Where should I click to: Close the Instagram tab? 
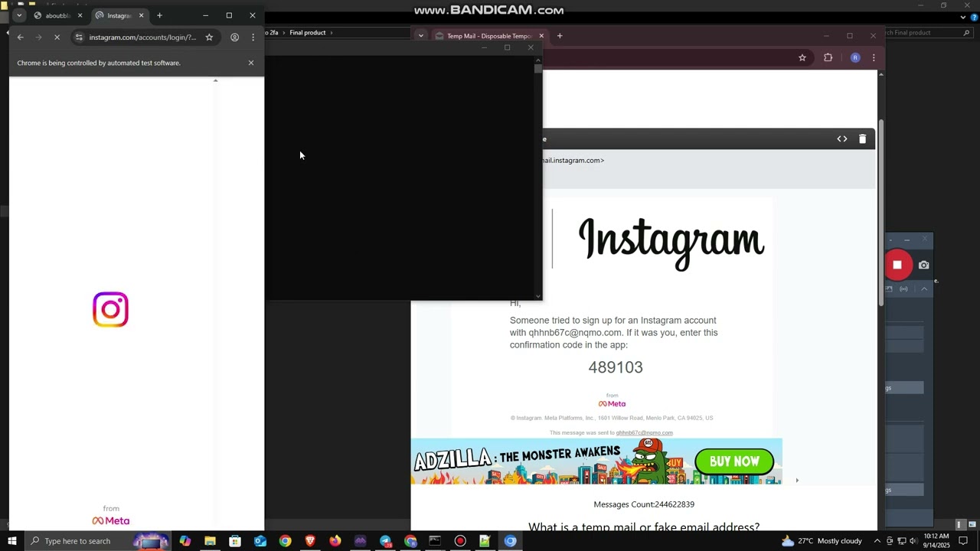click(141, 15)
